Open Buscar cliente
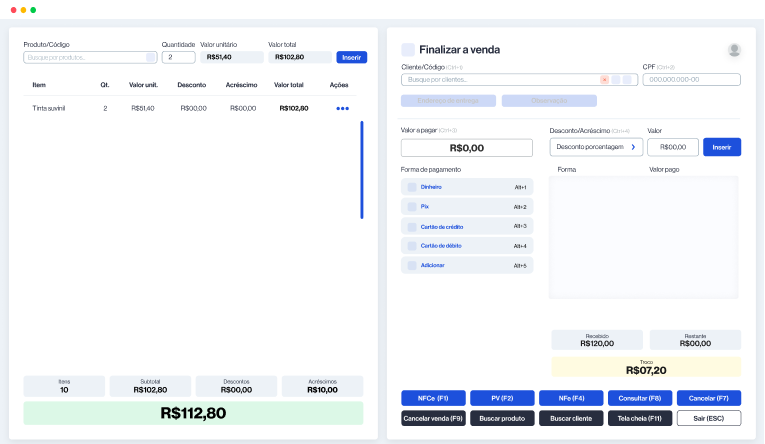Screen dimensions: 765x444 (571, 418)
